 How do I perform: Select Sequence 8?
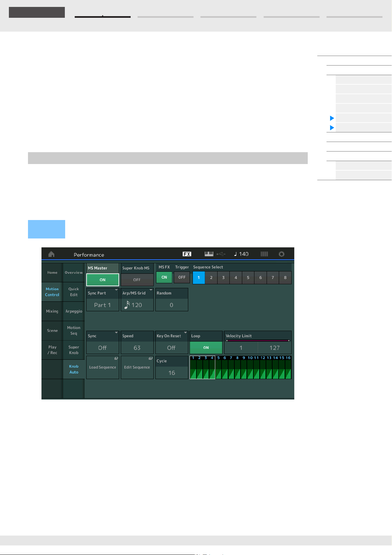click(285, 278)
